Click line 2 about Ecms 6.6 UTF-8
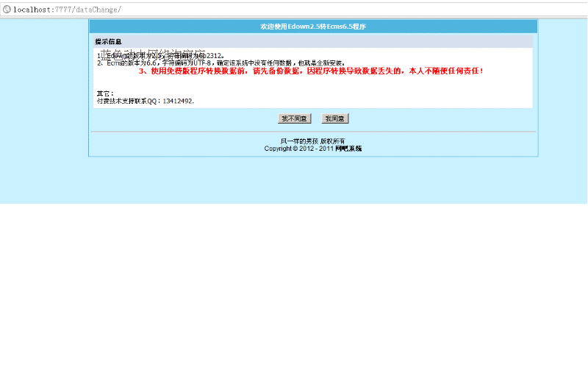This screenshot has height=368, width=588. click(221, 63)
